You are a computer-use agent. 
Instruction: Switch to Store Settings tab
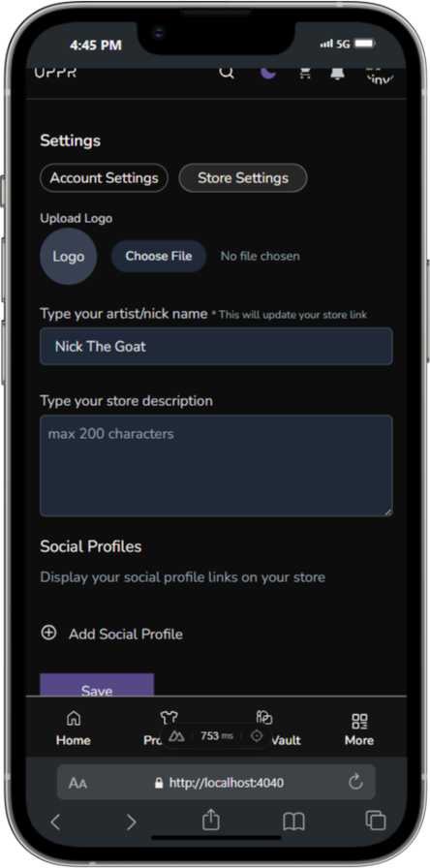[x=243, y=177]
